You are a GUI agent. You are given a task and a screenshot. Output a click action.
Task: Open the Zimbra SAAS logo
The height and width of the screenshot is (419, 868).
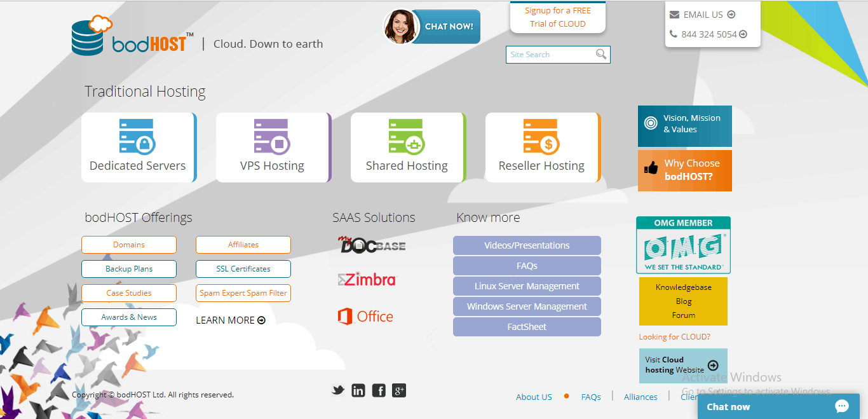[367, 279]
